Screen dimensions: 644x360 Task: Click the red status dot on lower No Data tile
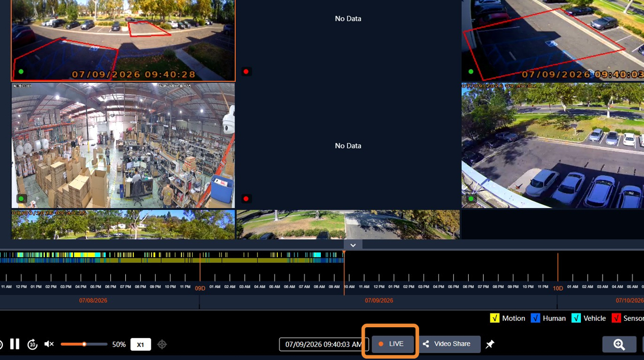coord(246,199)
